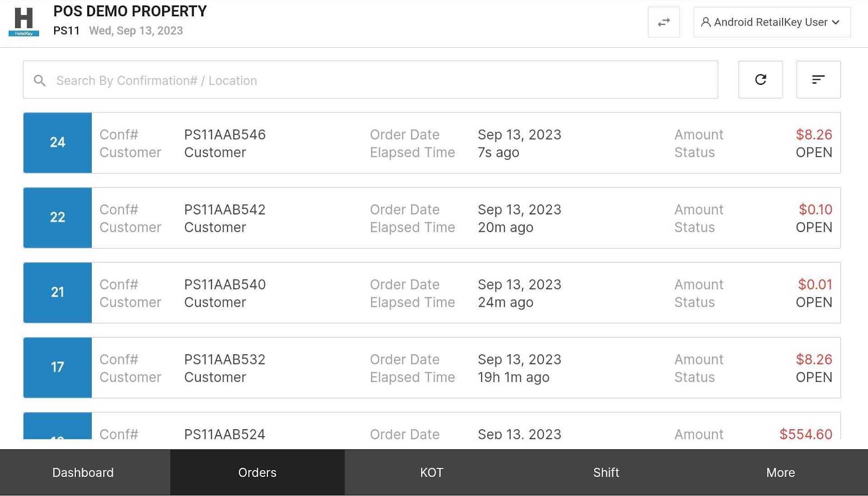The height and width of the screenshot is (496, 868).
Task: Select the Orders tab
Action: coord(257,473)
